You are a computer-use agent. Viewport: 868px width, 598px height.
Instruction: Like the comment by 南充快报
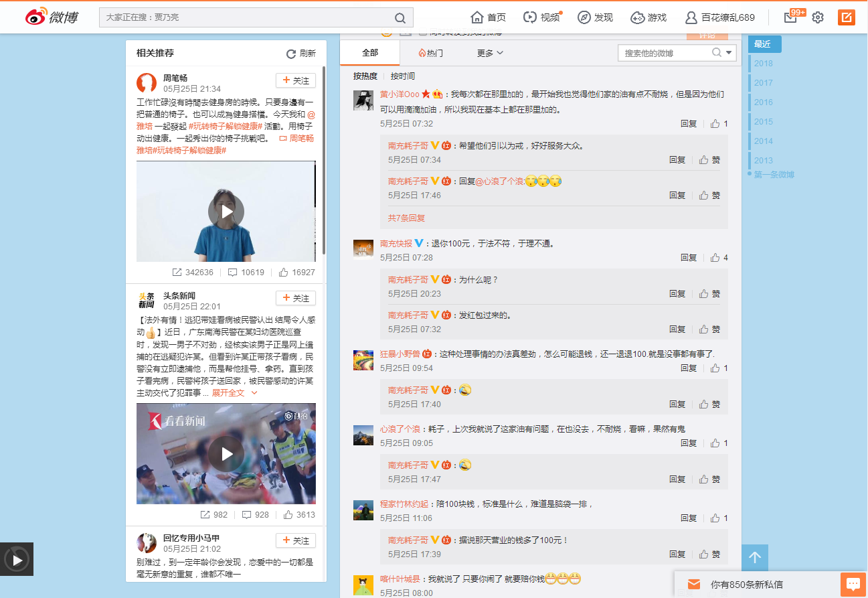point(715,258)
